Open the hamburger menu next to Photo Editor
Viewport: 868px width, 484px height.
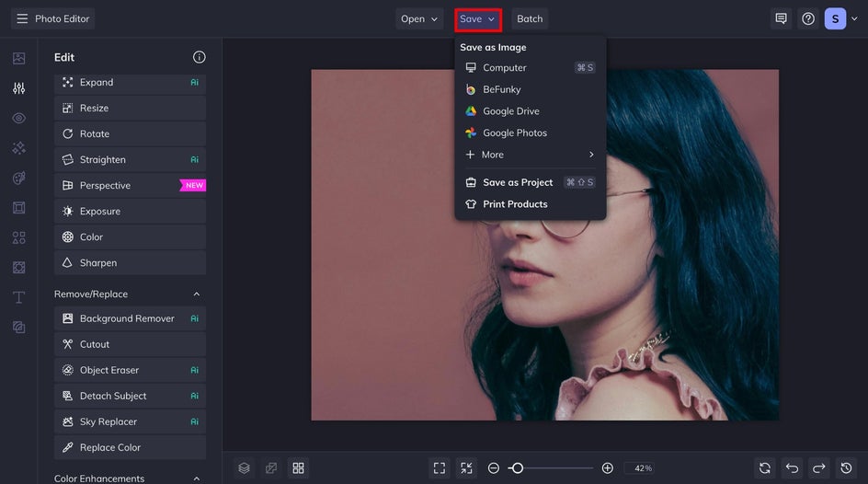pos(22,18)
